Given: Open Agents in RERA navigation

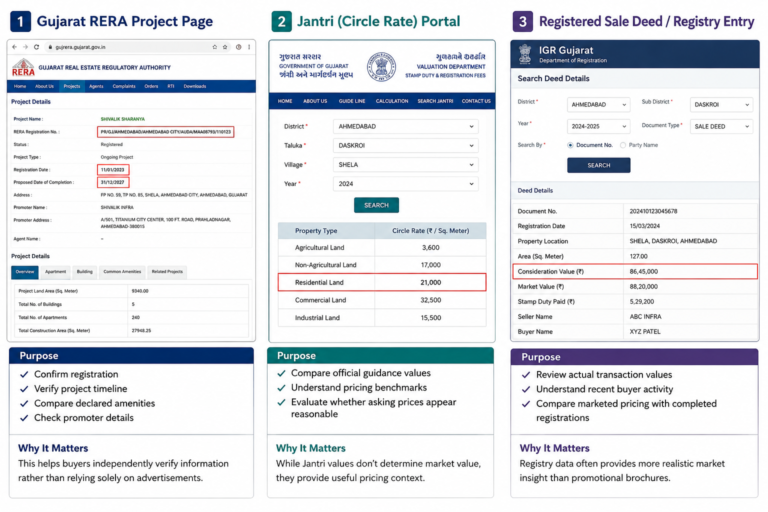Looking at the screenshot, I should click(96, 86).
